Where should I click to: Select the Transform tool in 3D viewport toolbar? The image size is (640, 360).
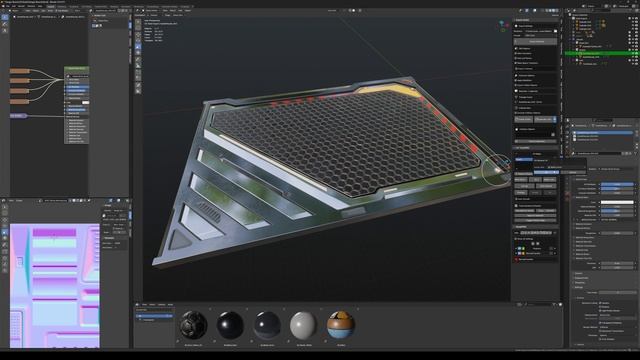point(138,52)
